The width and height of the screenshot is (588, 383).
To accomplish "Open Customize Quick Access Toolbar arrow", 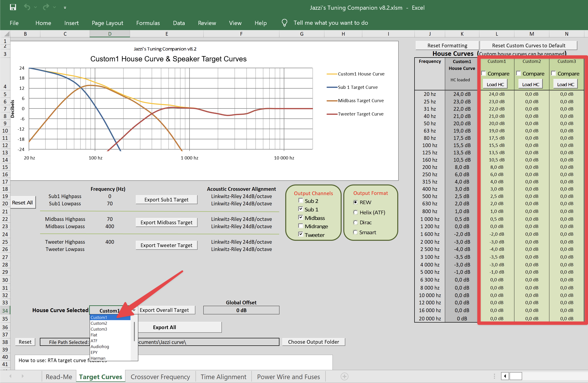I will (x=65, y=8).
